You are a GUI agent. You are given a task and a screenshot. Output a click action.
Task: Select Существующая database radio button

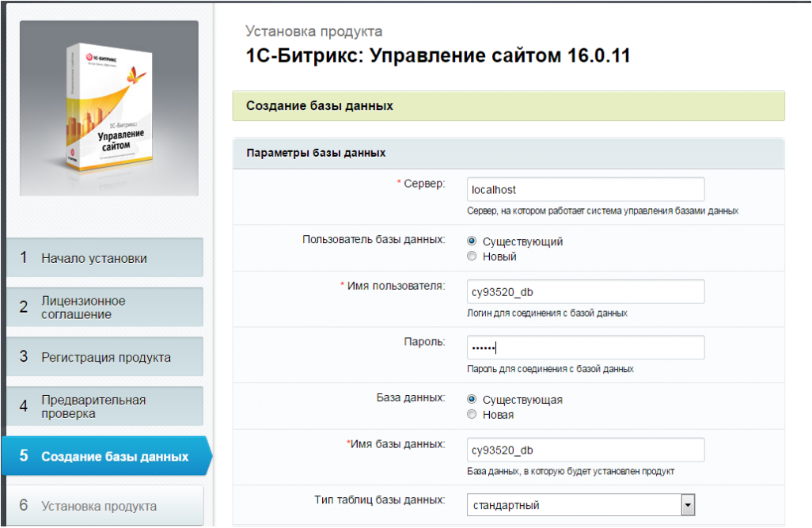pyautogui.click(x=472, y=399)
